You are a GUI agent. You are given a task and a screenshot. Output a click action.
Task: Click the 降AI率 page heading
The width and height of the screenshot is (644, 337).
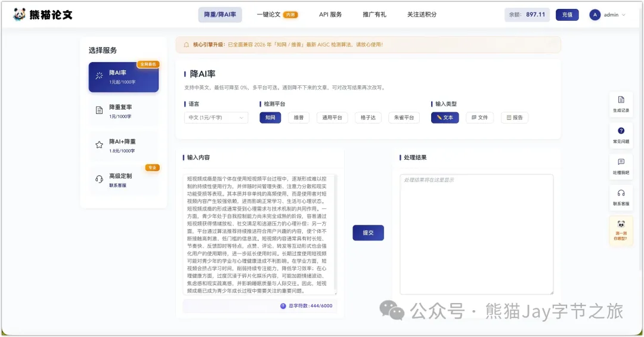203,74
